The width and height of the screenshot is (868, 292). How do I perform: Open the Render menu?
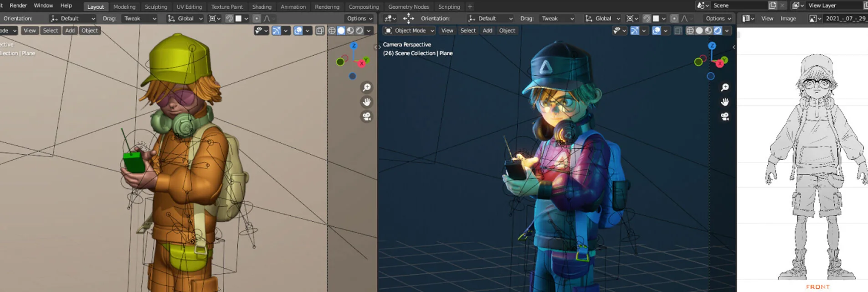pyautogui.click(x=18, y=5)
